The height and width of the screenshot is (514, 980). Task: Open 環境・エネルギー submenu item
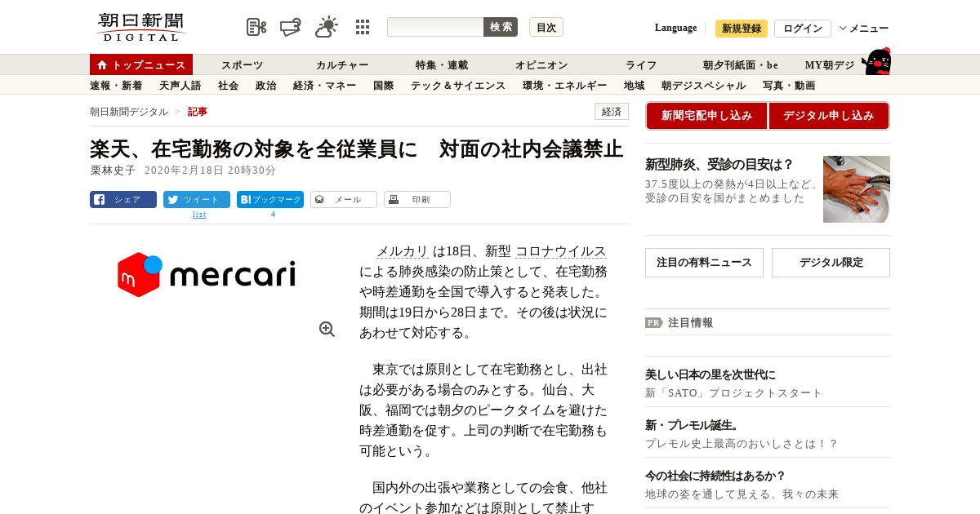(564, 86)
